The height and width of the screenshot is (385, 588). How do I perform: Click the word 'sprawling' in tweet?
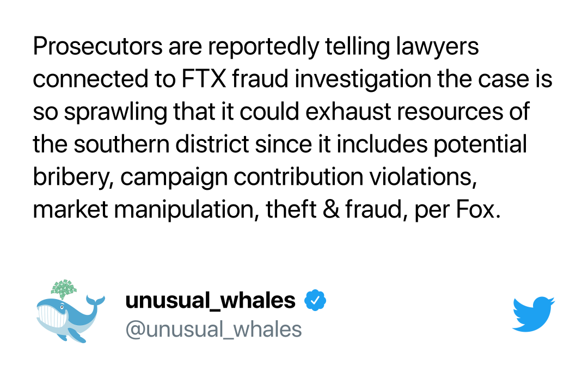(115, 113)
